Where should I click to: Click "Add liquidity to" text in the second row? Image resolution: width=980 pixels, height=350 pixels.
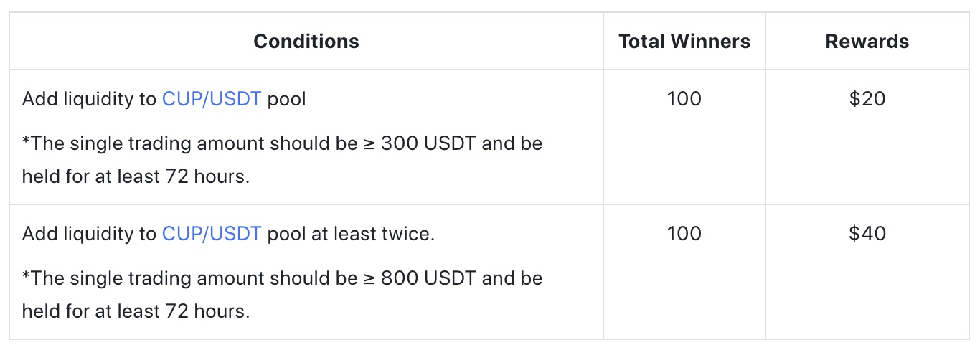[89, 233]
